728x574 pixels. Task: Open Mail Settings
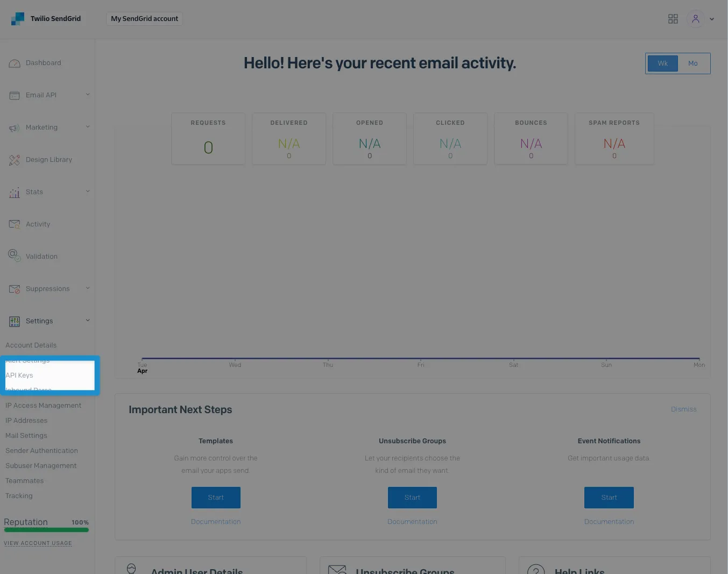[26, 436]
